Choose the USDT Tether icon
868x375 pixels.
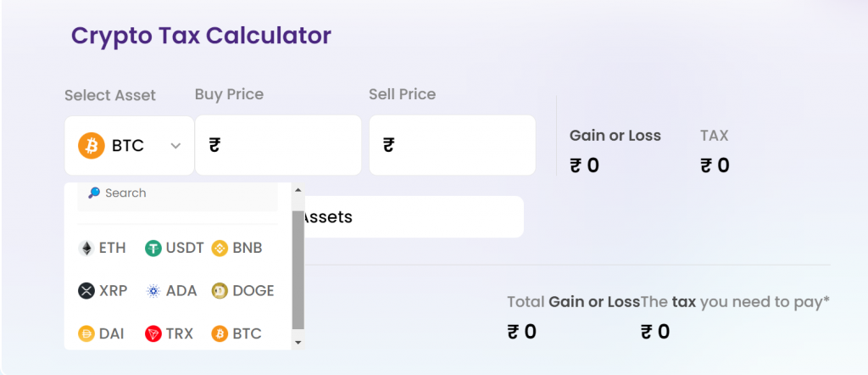coord(153,248)
